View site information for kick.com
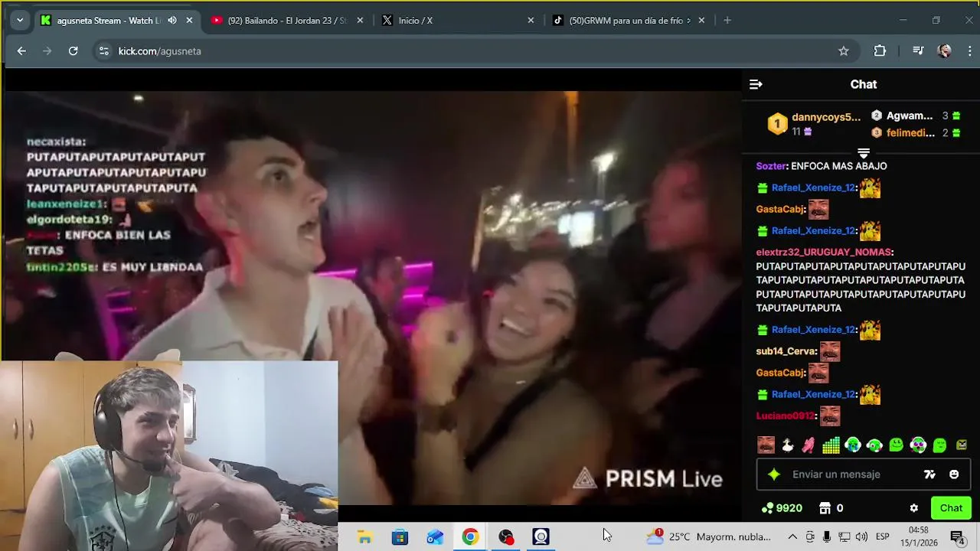The width and height of the screenshot is (980, 551). click(x=103, y=51)
